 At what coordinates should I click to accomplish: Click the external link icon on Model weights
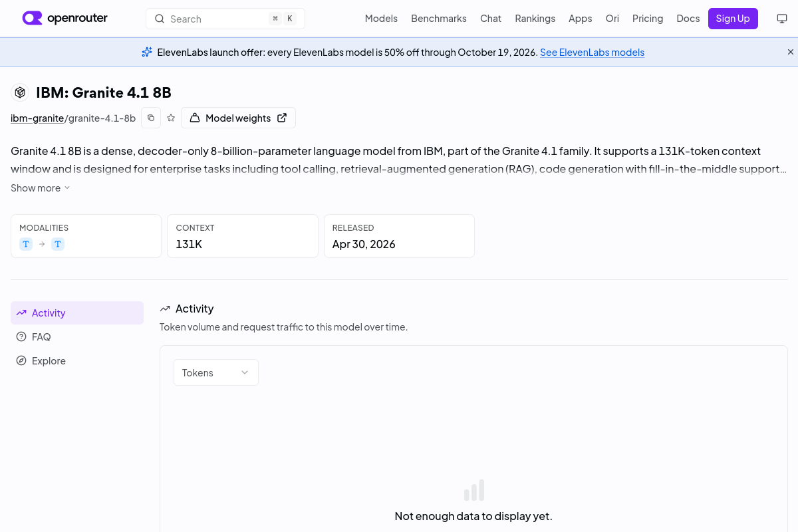click(282, 118)
